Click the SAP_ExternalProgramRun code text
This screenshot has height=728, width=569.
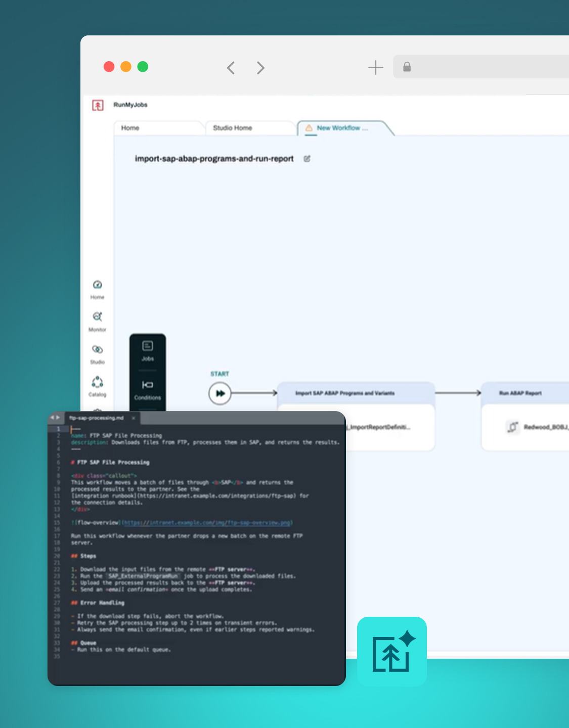143,576
